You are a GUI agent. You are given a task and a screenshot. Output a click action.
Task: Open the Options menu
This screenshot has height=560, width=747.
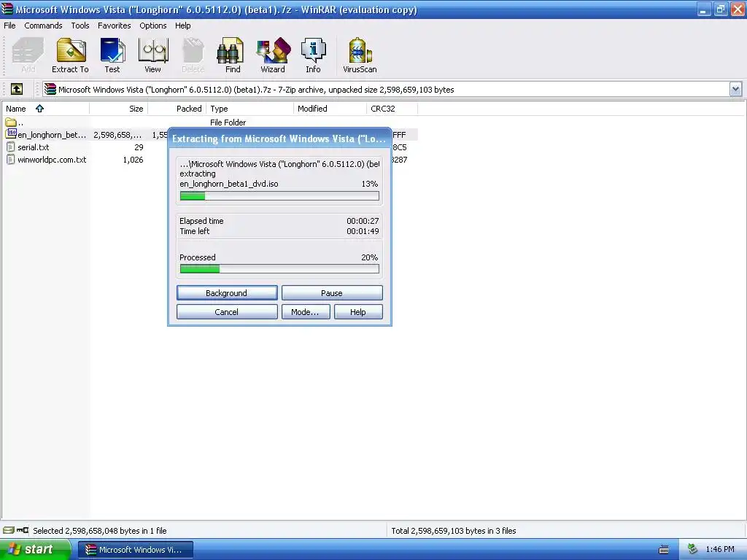(153, 26)
